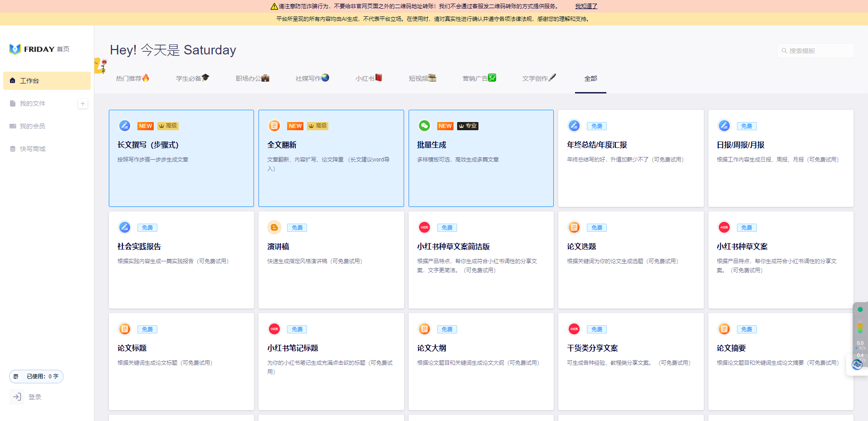Open 我的会员 in the sidebar

32,126
